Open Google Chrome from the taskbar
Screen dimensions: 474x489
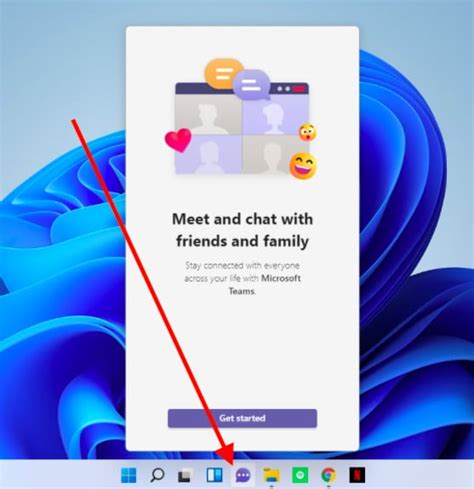coord(328,475)
